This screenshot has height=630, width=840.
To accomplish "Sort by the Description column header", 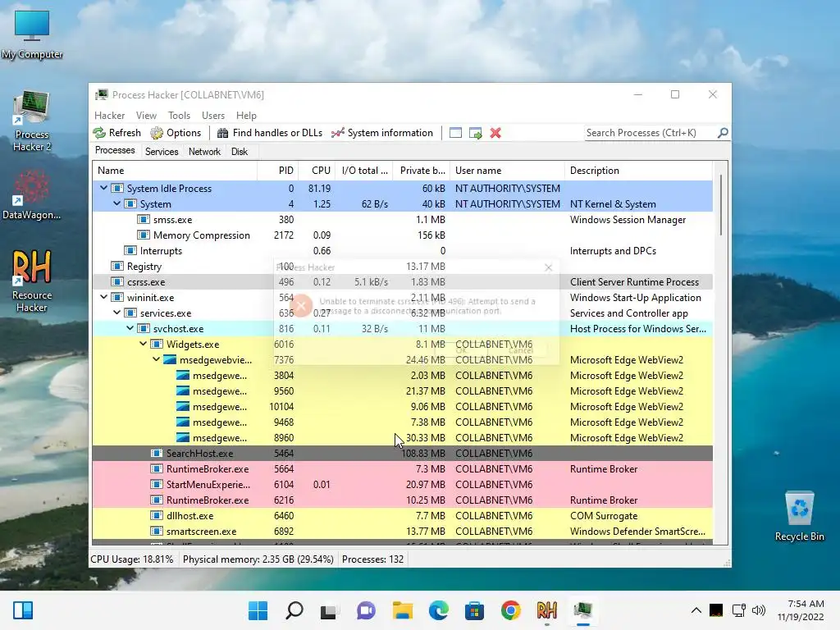I will [638, 171].
